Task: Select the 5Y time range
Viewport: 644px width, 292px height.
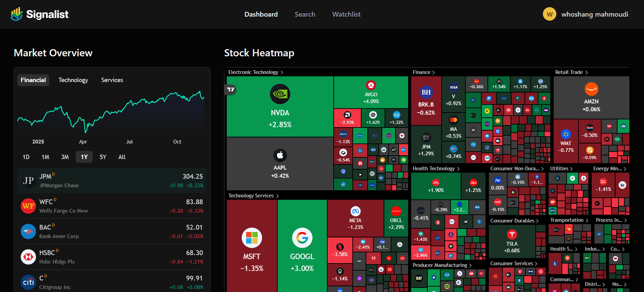Action: tap(103, 157)
